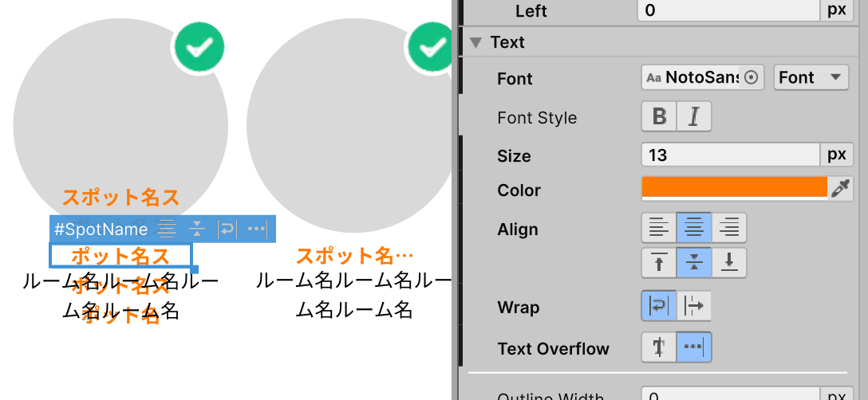The image size is (868, 400).
Task: Toggle Bold font style
Action: pos(660,117)
